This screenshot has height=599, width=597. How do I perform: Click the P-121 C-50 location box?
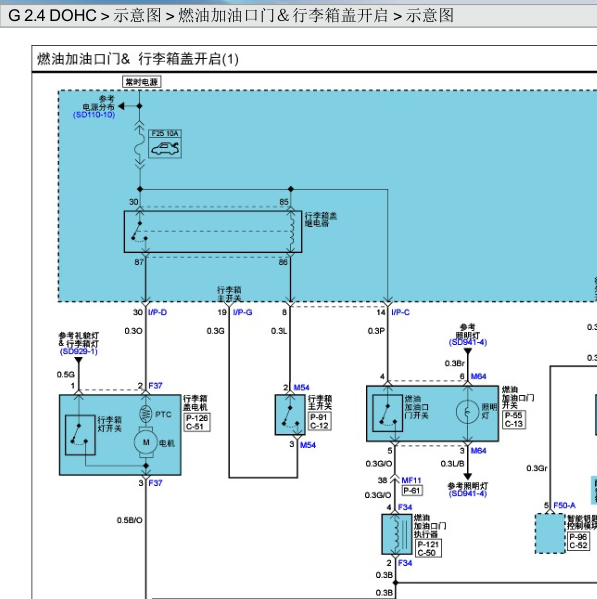pos(428,549)
